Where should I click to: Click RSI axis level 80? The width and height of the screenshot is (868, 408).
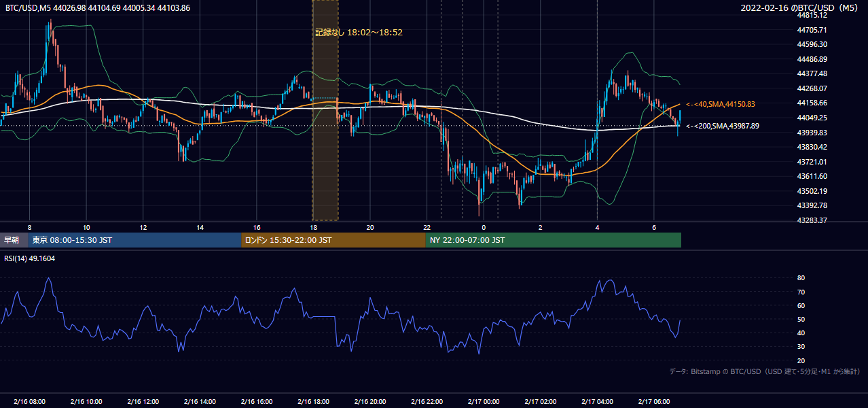pyautogui.click(x=801, y=278)
